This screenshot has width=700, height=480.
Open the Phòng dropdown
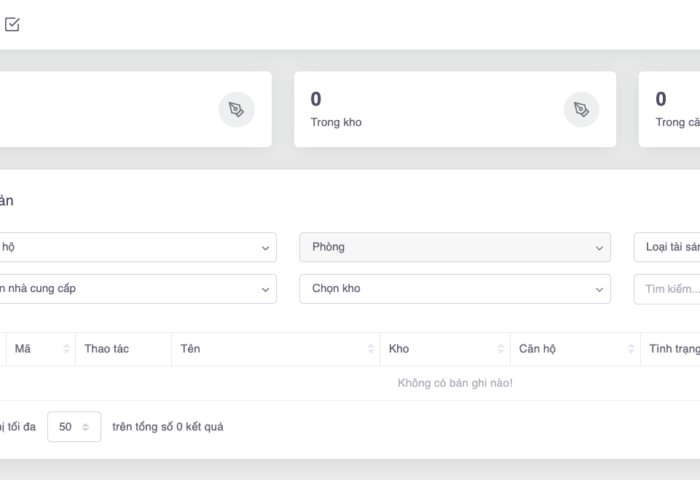tap(454, 247)
